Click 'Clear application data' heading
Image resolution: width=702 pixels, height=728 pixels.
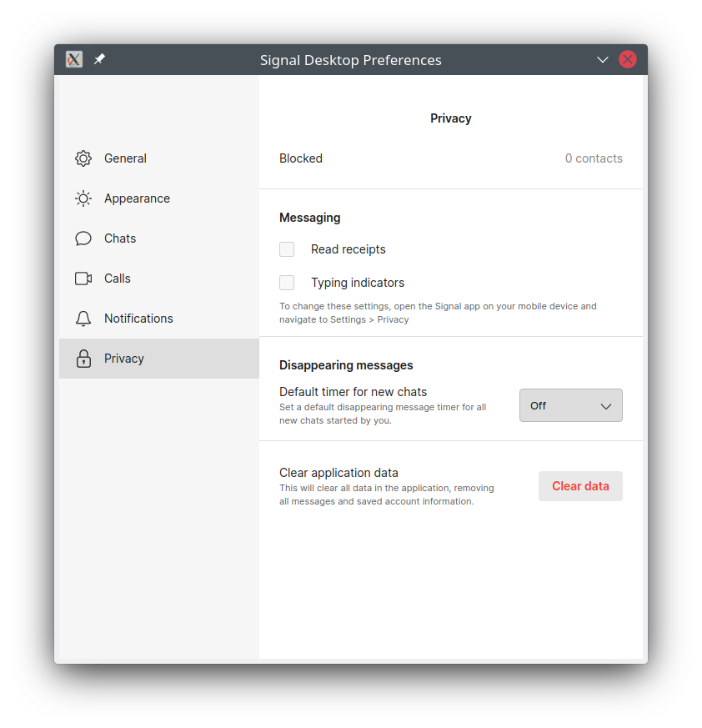(338, 473)
